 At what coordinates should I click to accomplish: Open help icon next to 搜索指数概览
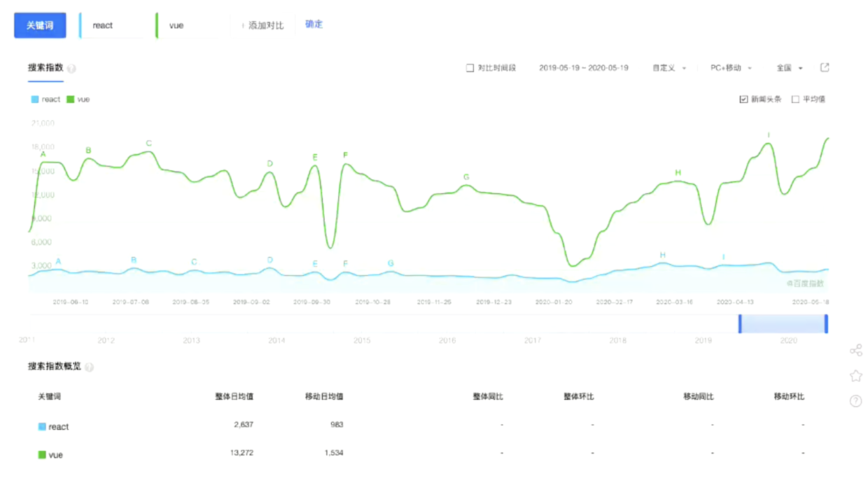point(89,368)
